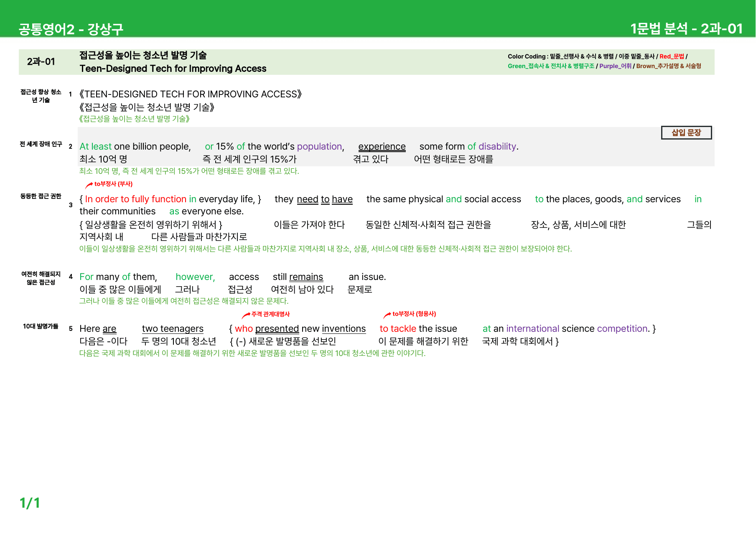The height and width of the screenshot is (534, 756).
Task: Click the 삽입 문장 box
Action: (686, 132)
